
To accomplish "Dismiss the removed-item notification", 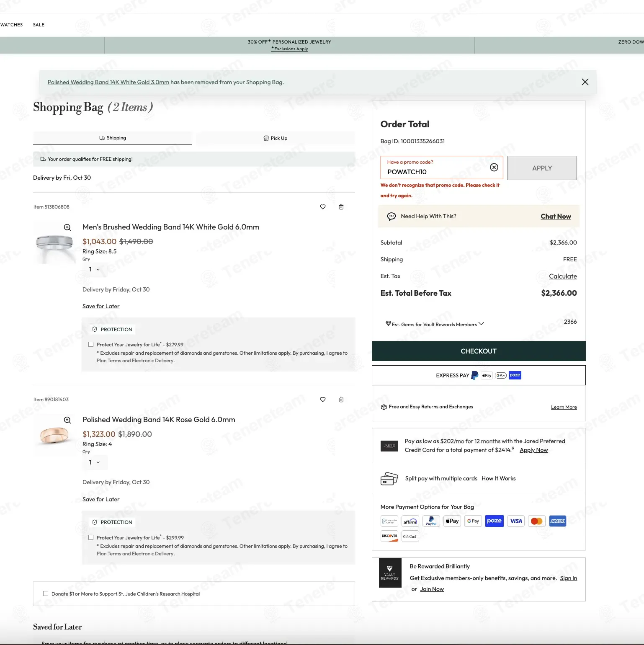I will 585,82.
